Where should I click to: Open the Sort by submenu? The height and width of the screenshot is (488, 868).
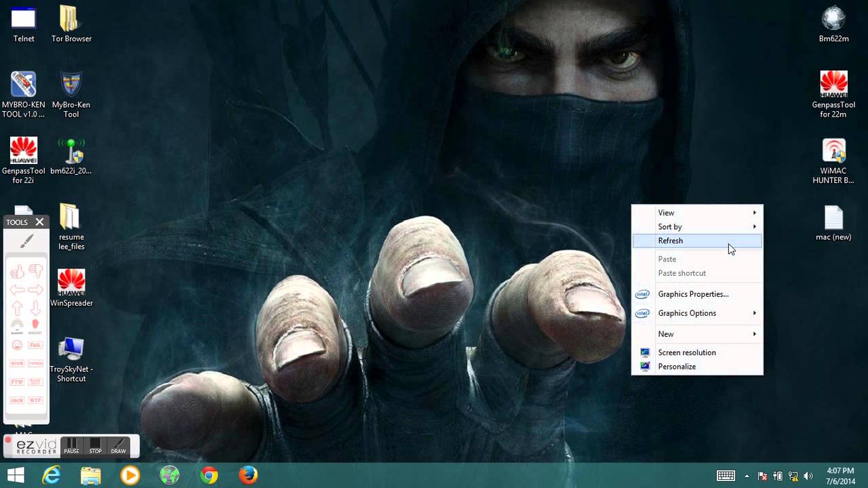tap(697, 227)
